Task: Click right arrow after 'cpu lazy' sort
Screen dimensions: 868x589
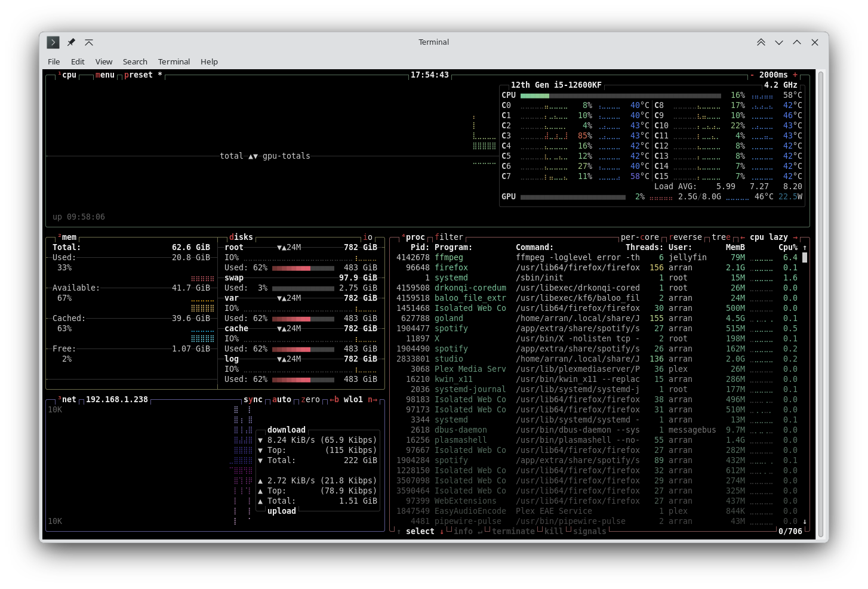Action: point(795,238)
